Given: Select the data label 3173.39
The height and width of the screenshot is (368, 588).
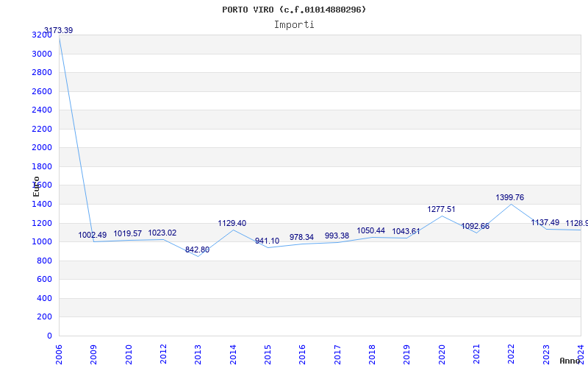Looking at the screenshot, I should point(59,30).
